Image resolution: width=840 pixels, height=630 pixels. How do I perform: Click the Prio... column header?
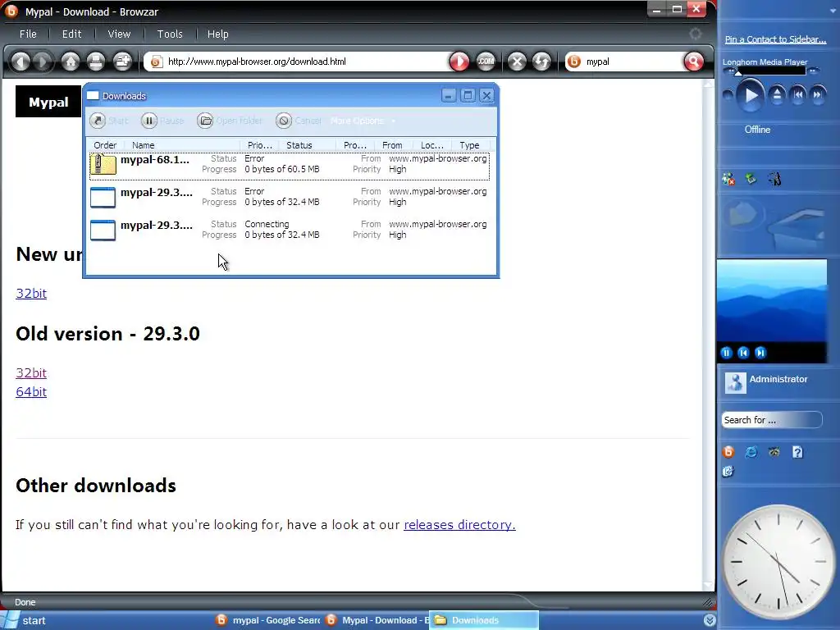coord(260,145)
